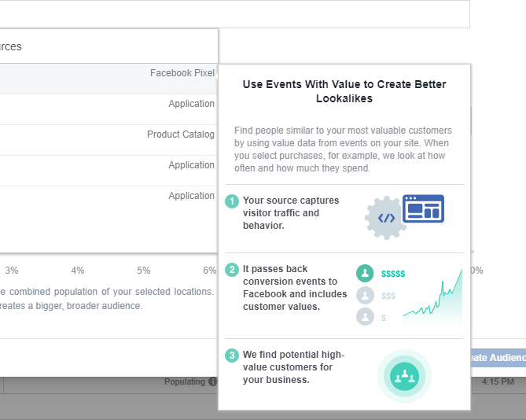Screen dimensions: 526x420
Task: Click the green step 1 circle
Action: 232,201
